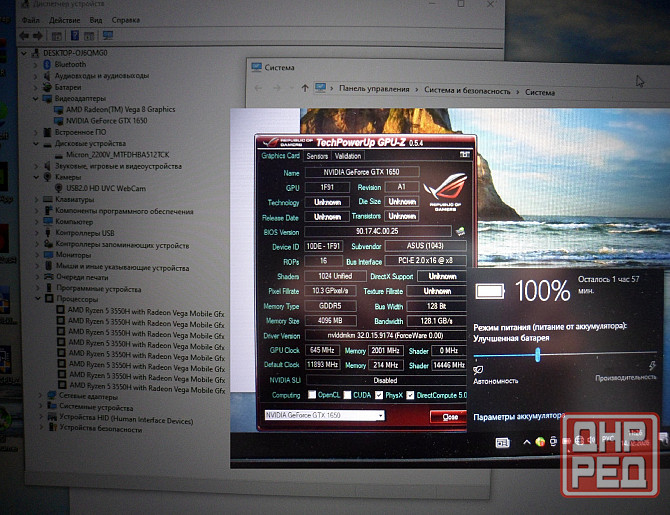Toggle the CUDA checkbox
This screenshot has width=670, height=515.
347,394
